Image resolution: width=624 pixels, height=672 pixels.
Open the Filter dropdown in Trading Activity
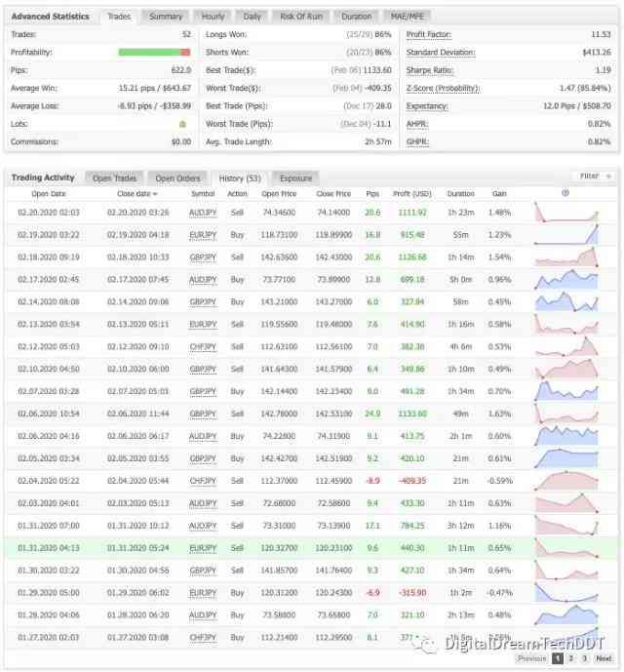click(x=593, y=177)
